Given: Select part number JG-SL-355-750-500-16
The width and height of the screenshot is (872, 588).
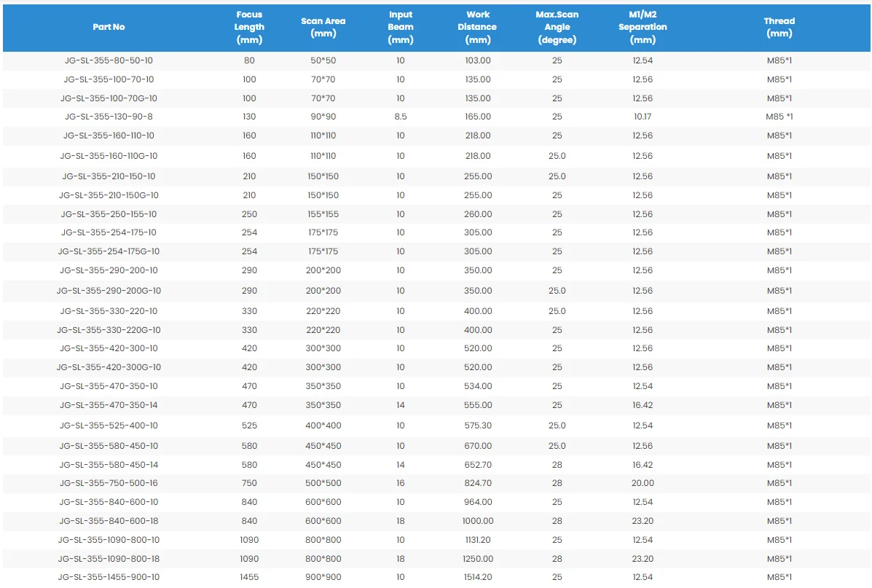Looking at the screenshot, I should click(109, 483).
